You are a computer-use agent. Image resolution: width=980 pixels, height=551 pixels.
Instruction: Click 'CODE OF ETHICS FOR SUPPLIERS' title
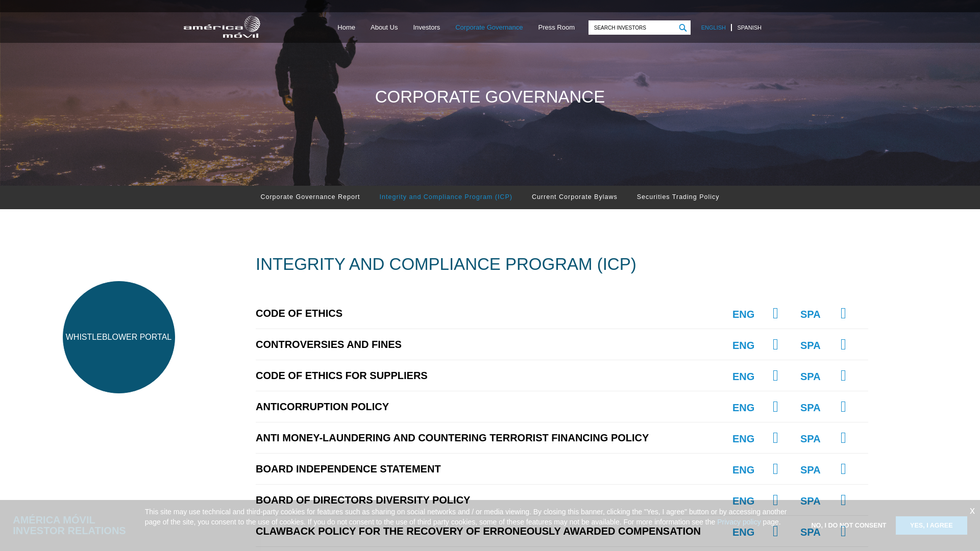pos(341,375)
